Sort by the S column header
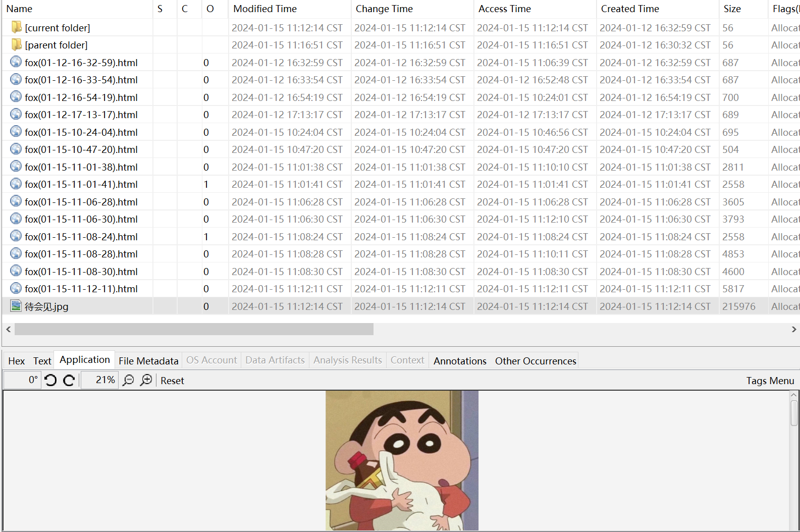 pyautogui.click(x=165, y=9)
